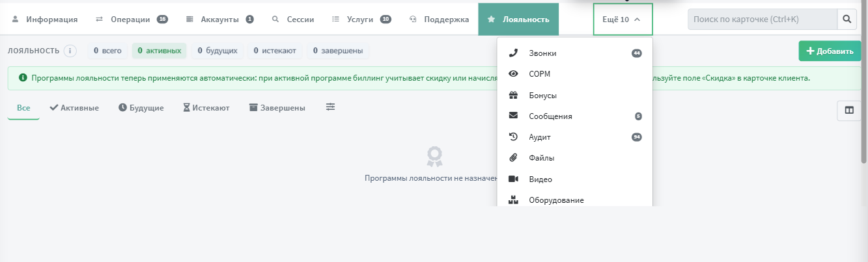Click the 0 истекают counter badge
This screenshot has width=868, height=262.
(x=275, y=51)
